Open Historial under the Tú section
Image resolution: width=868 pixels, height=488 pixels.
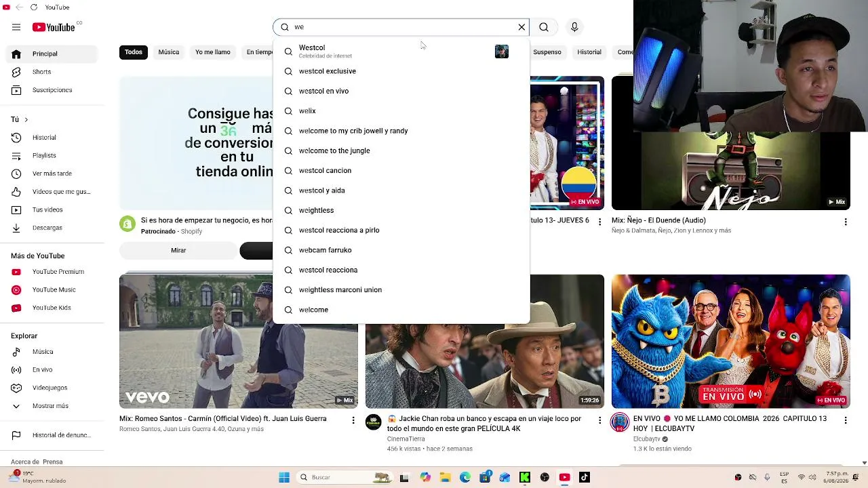[x=52, y=138]
